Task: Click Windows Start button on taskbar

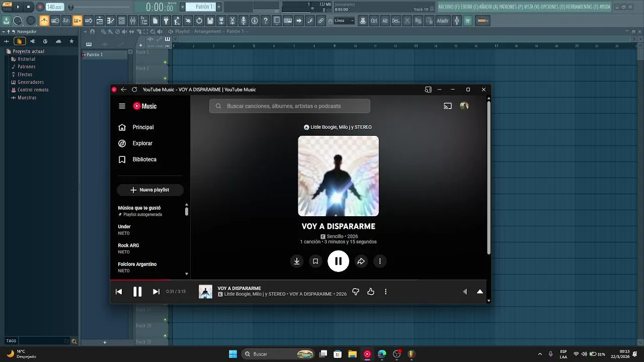Action: click(x=233, y=354)
